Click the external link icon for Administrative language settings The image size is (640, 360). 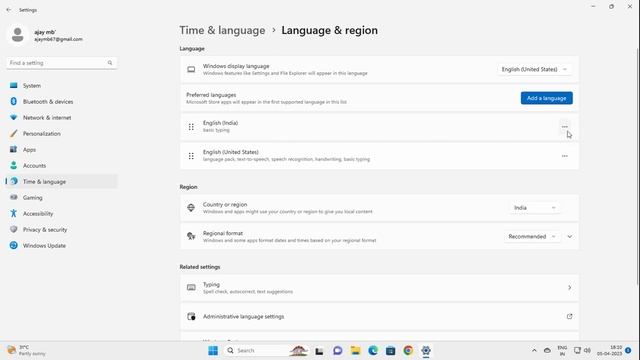tap(569, 316)
